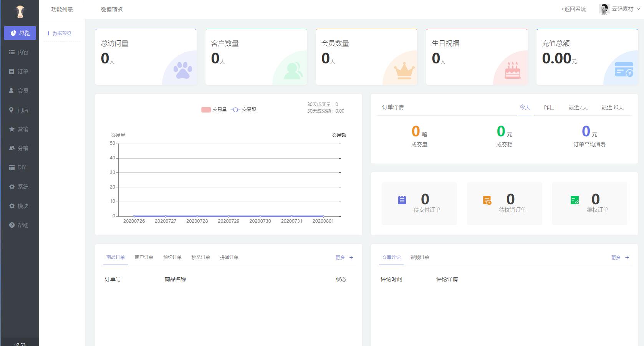Open 系统 system settings gear

12,187
